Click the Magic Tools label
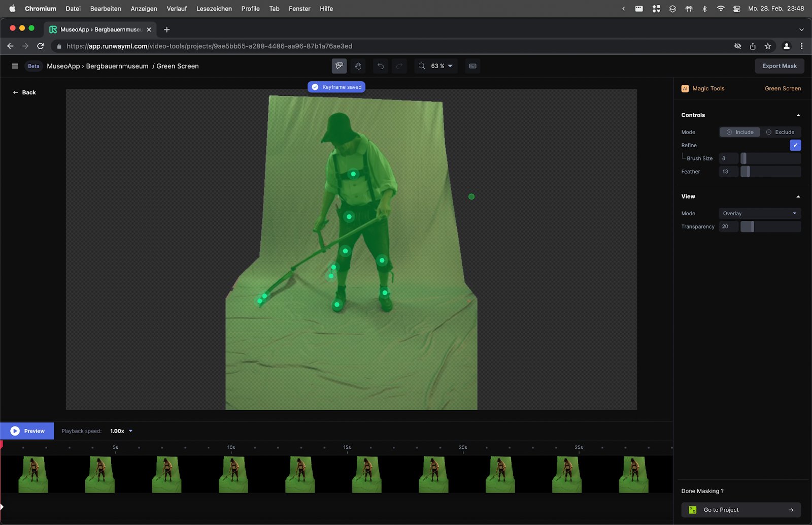 (708, 88)
